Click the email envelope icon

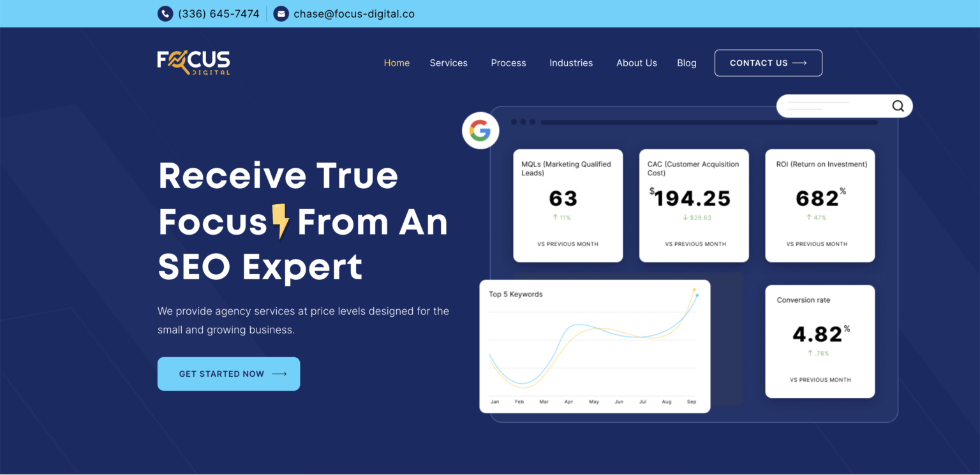pyautogui.click(x=281, y=13)
